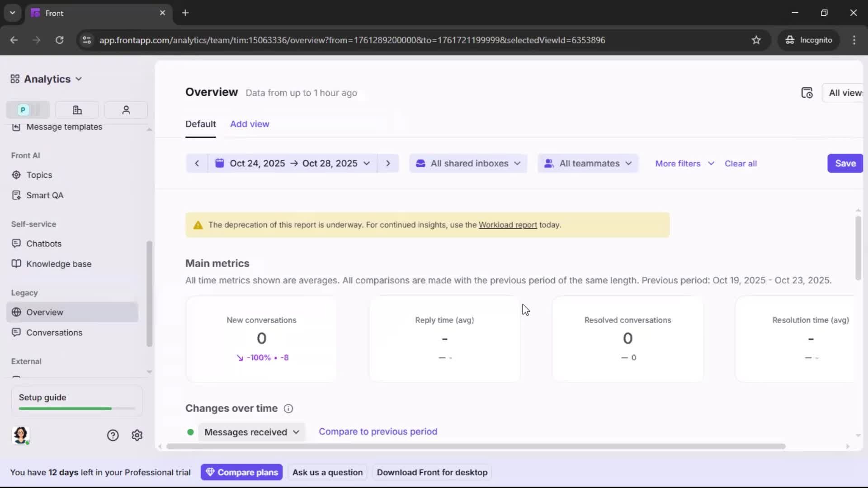Toggle the Messages received series indicator
This screenshot has height=488, width=868.
[x=190, y=432]
